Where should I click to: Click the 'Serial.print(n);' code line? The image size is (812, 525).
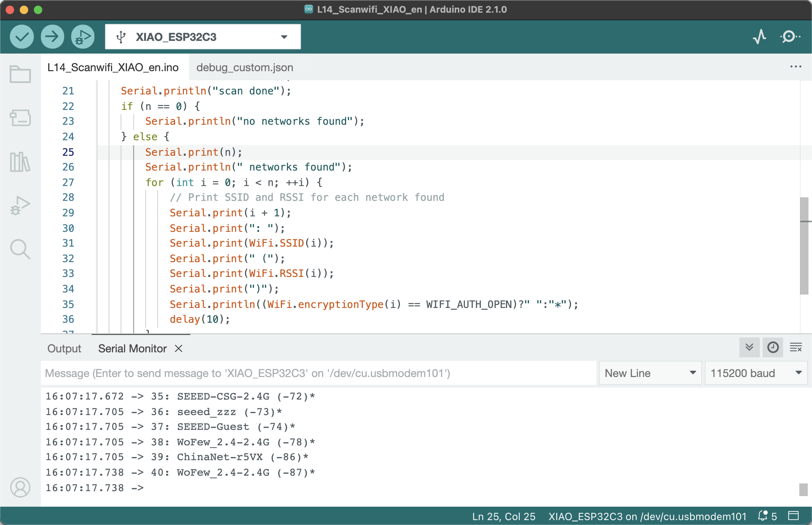(x=193, y=152)
